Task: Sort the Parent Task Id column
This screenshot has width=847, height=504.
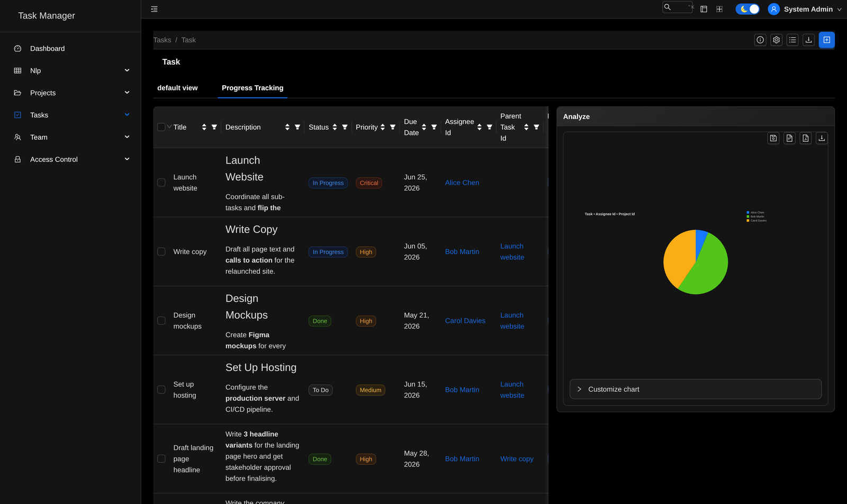Action: [x=526, y=127]
